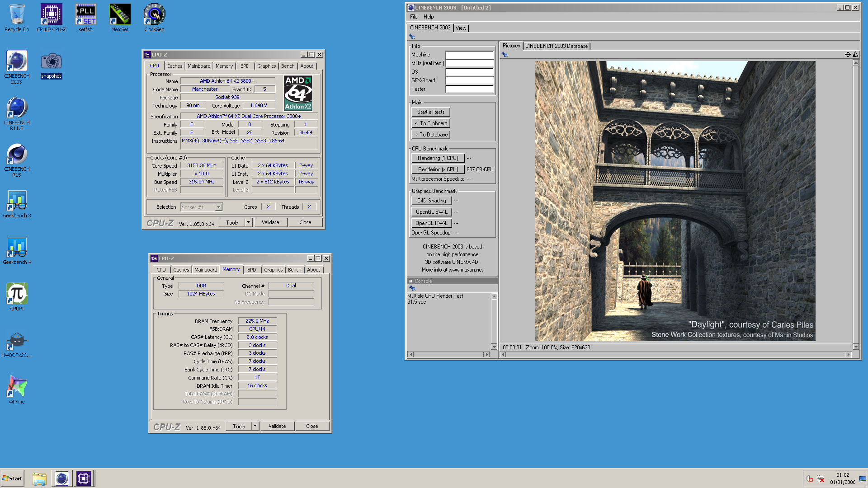Viewport: 868px width, 488px height.
Task: Open the Start menu
Action: 12,479
